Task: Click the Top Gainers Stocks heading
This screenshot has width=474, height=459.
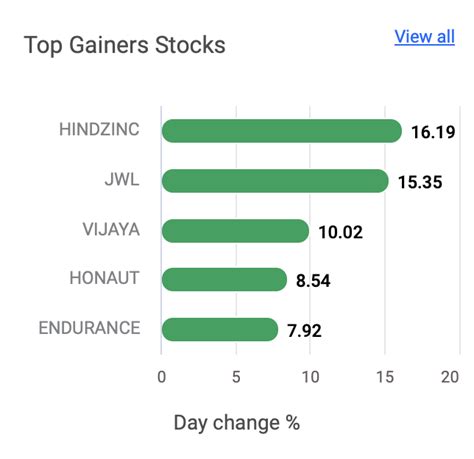Action: point(125,45)
